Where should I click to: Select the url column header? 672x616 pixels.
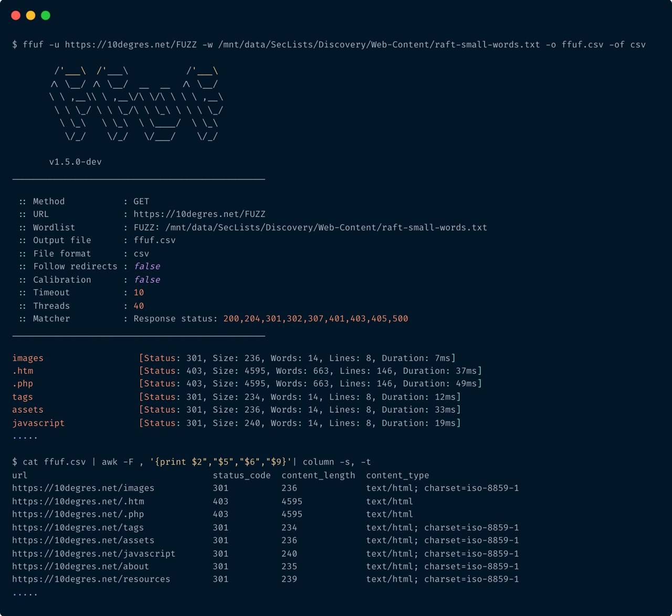click(x=20, y=475)
